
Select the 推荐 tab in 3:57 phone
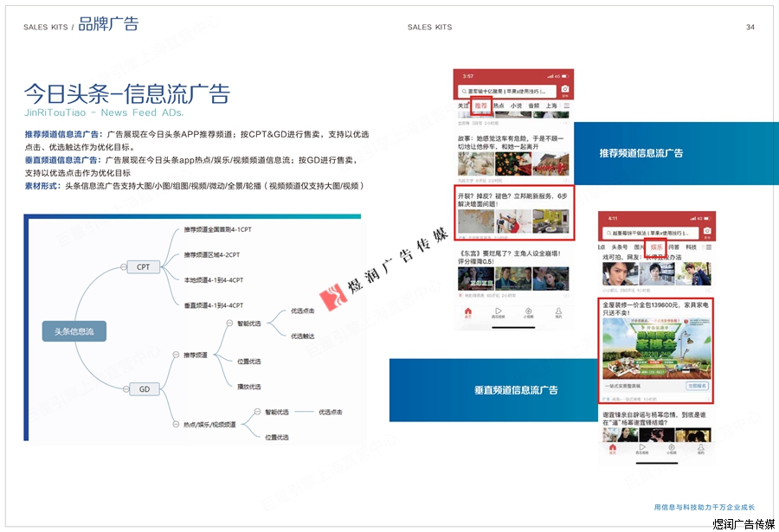tap(480, 106)
